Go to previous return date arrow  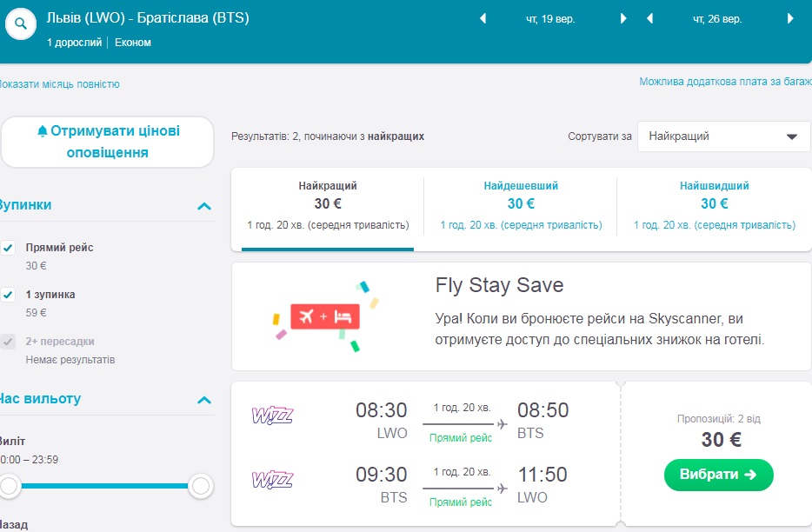(x=649, y=19)
